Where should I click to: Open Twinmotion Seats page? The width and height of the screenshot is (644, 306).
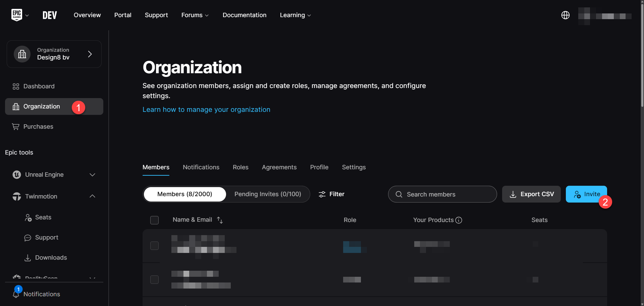43,217
